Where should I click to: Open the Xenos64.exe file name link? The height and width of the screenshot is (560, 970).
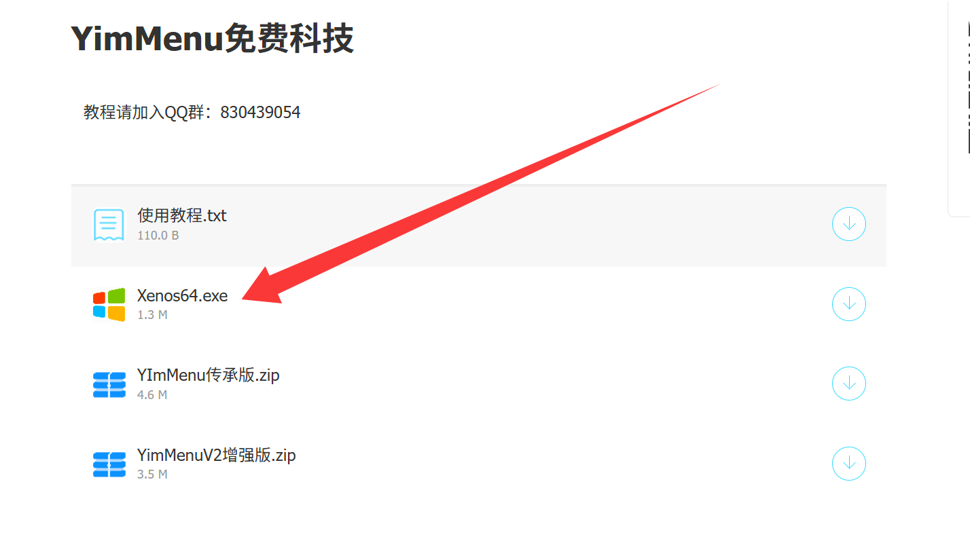click(183, 296)
